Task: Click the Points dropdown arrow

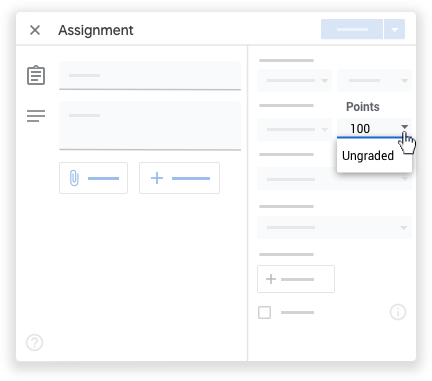Action: pyautogui.click(x=404, y=127)
